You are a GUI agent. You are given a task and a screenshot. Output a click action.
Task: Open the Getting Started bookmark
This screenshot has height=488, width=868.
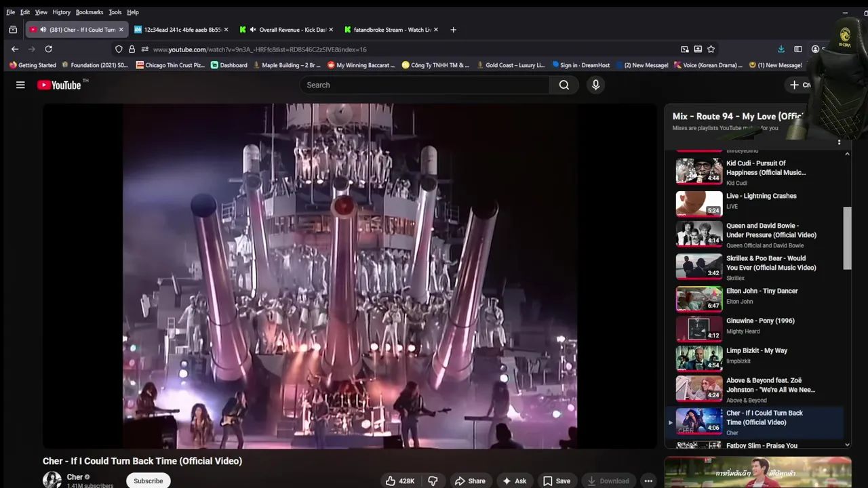click(x=33, y=65)
